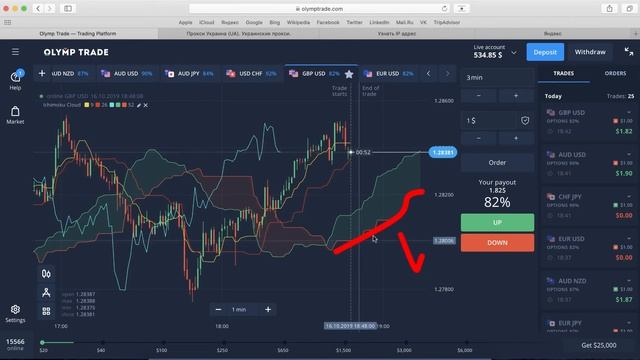Click the current price label 1.28381
Screen dimensions: 640x360
coord(442,152)
